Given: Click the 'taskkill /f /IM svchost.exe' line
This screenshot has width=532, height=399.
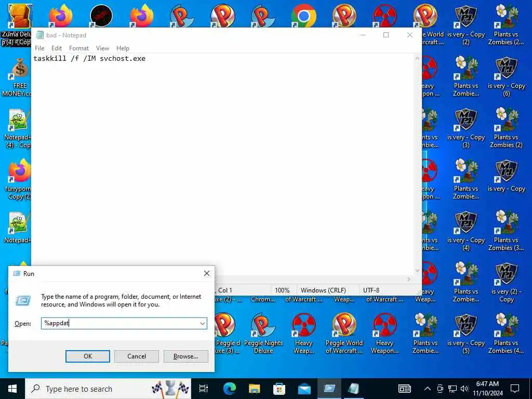Looking at the screenshot, I should 89,58.
